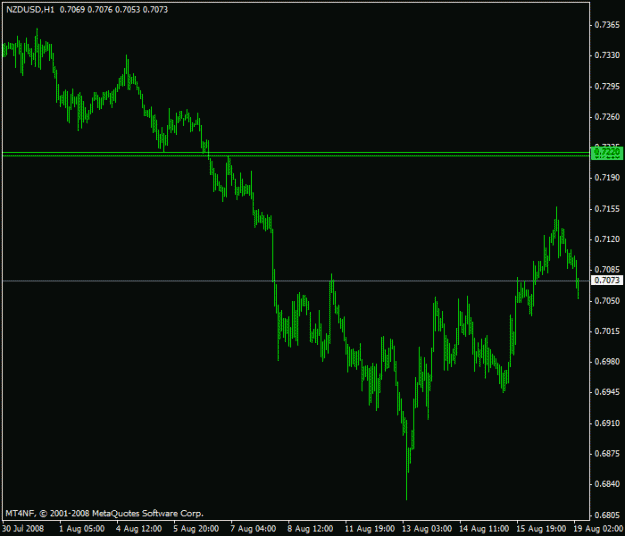Click the 0.7330 price axis label
Viewport: 625px width, 536px height.
coord(607,55)
